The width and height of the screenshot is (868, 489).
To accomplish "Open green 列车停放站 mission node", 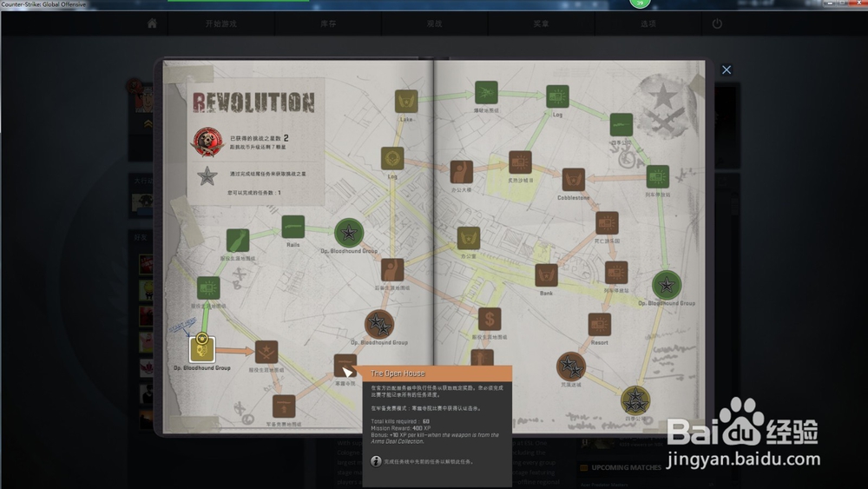I will coord(658,176).
